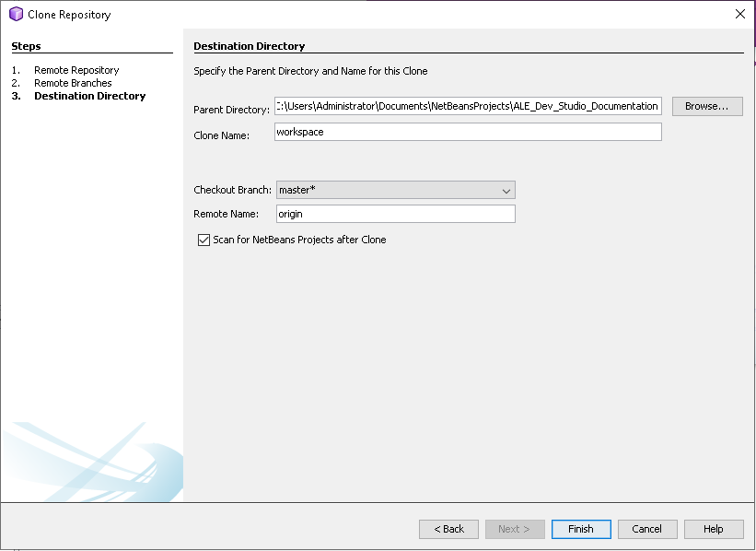Click the Parent Directory label
This screenshot has height=551, width=756.
231,110
